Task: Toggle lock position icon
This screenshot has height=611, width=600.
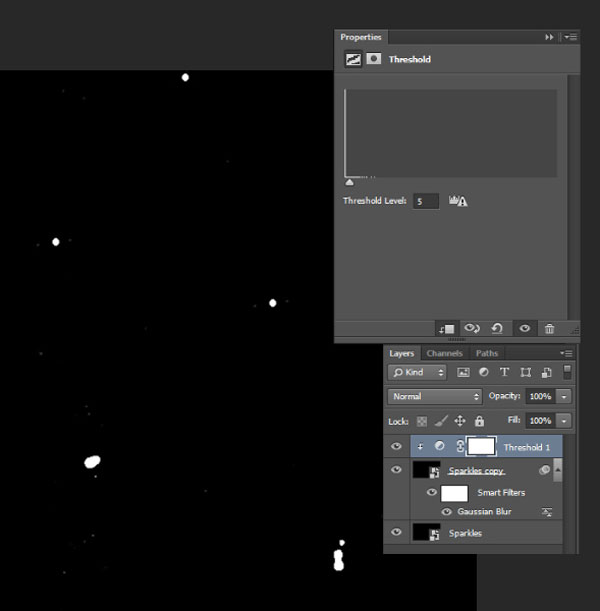Action: 460,421
